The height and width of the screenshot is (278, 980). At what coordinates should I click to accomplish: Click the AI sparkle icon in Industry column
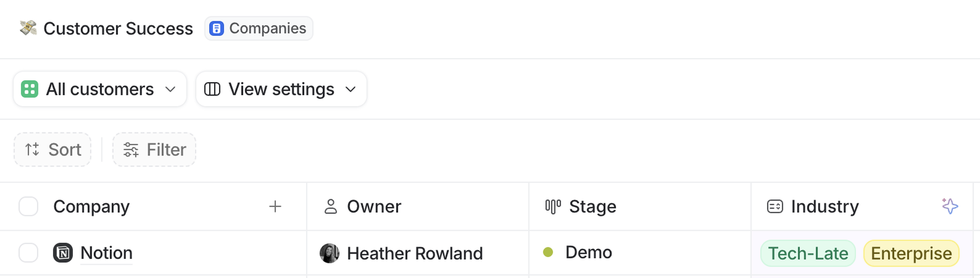[x=950, y=206]
